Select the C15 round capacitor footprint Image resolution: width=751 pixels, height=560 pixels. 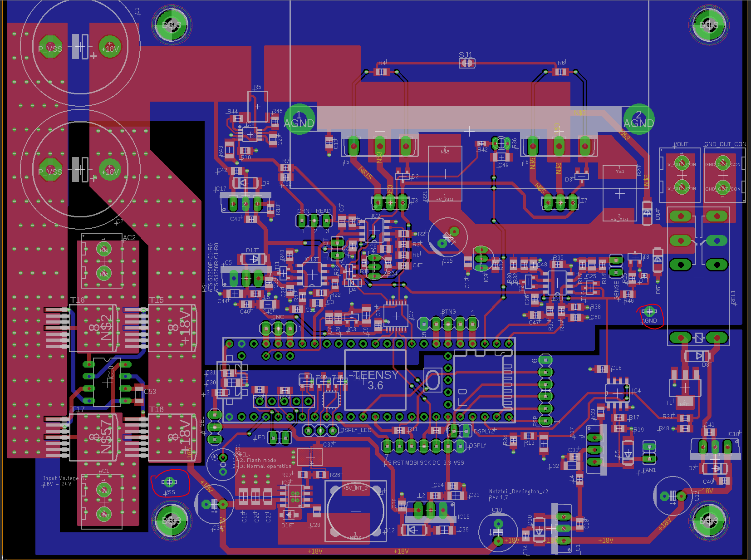pos(448,237)
